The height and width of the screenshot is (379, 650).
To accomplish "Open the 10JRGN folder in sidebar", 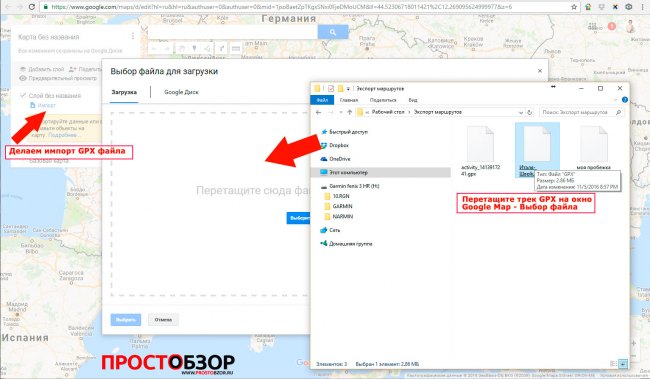I will pos(337,196).
